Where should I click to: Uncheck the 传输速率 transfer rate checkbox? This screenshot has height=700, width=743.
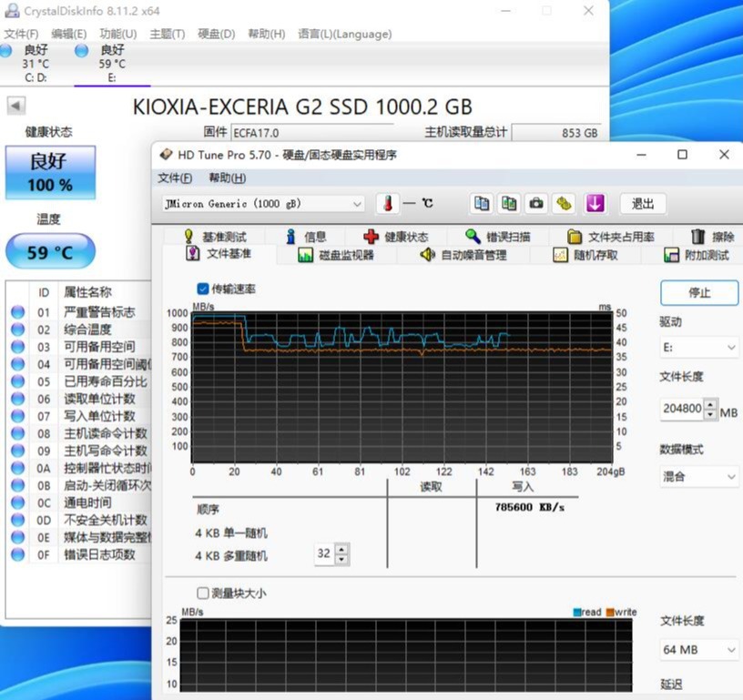click(x=202, y=289)
